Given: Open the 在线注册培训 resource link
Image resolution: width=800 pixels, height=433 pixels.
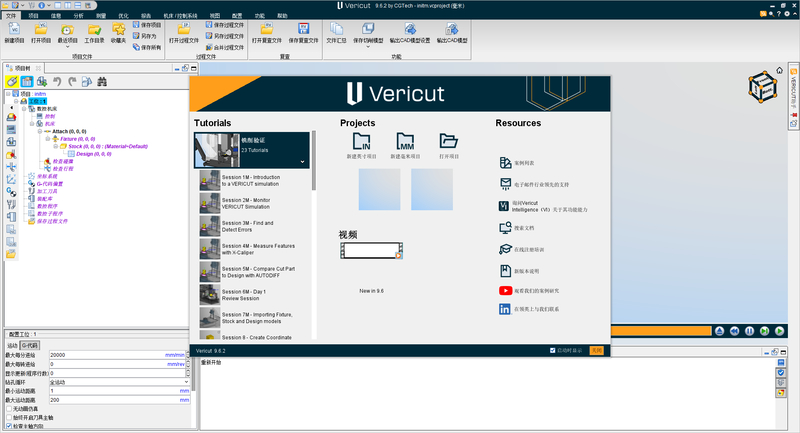Looking at the screenshot, I should [x=521, y=249].
